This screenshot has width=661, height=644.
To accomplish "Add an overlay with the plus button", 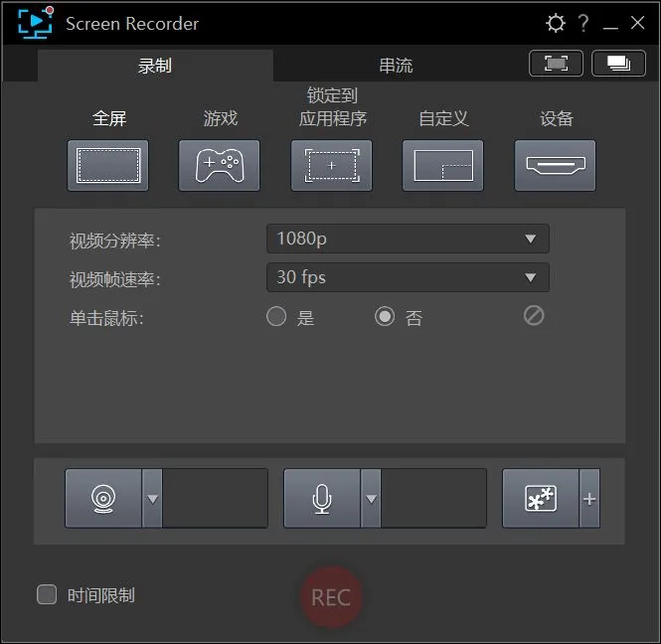I will pos(589,499).
